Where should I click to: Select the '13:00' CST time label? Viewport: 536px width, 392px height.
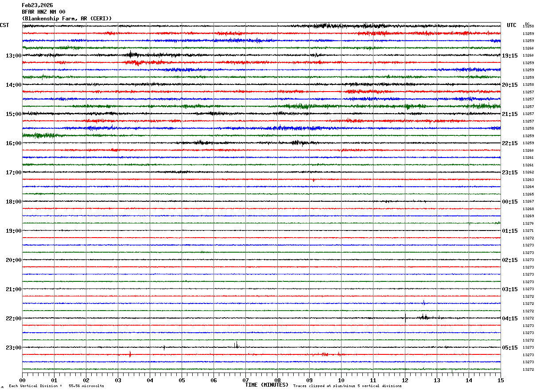click(13, 56)
